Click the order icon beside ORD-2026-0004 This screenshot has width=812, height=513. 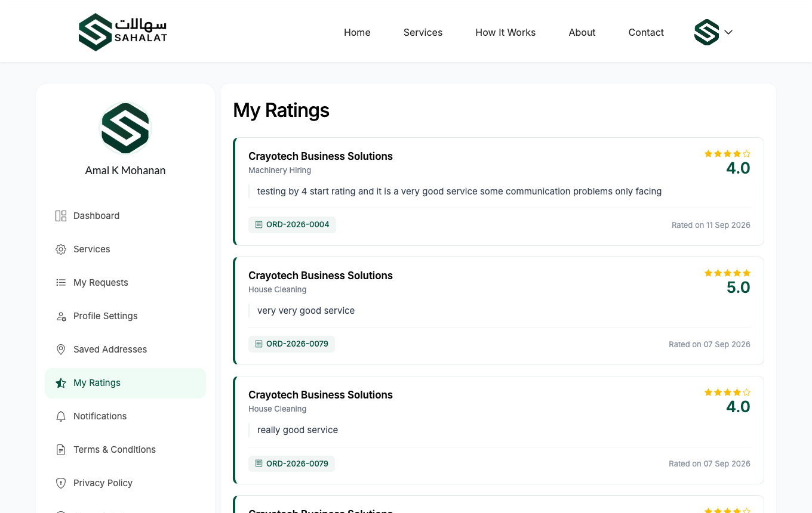259,225
